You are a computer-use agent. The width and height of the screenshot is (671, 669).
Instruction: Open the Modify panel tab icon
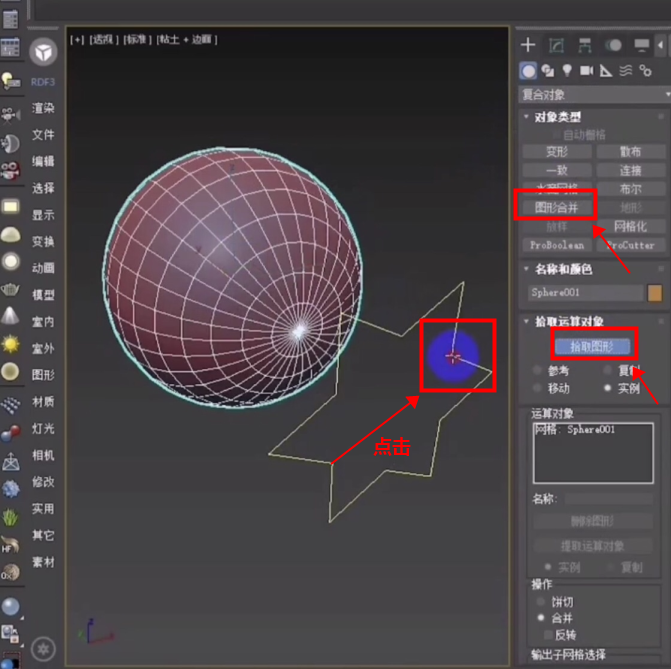click(x=556, y=45)
